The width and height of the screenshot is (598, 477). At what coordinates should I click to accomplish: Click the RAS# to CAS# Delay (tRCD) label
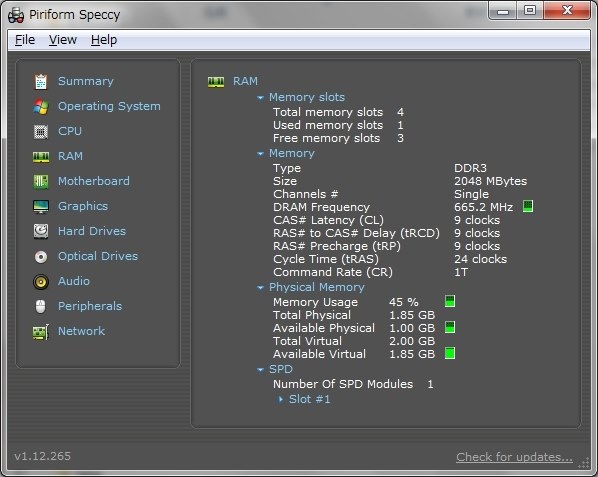click(x=356, y=233)
